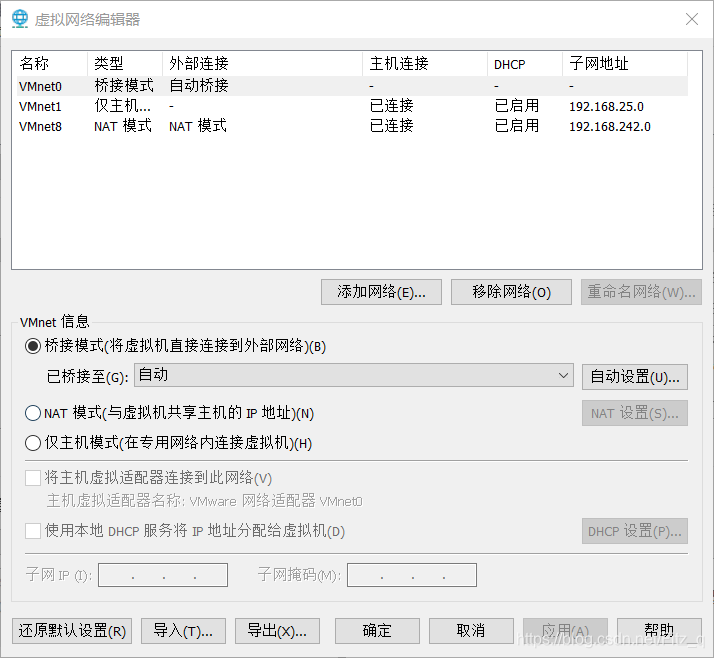Click 确定 button

377,631
